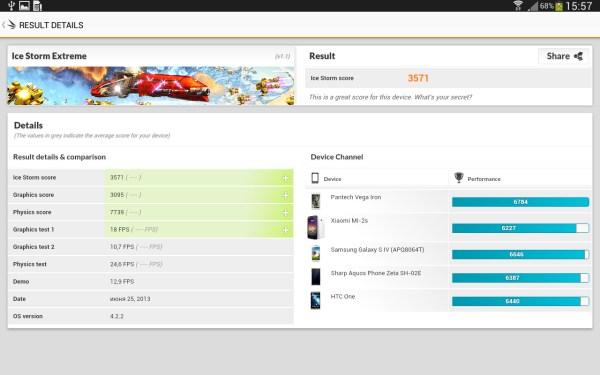Screen dimensions: 600x375
Task: Expand the Graphics score row plus
Action: click(x=285, y=196)
